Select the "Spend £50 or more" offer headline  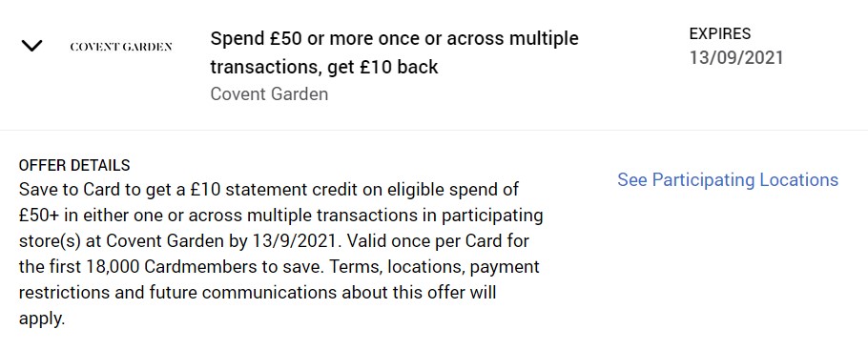(x=394, y=52)
